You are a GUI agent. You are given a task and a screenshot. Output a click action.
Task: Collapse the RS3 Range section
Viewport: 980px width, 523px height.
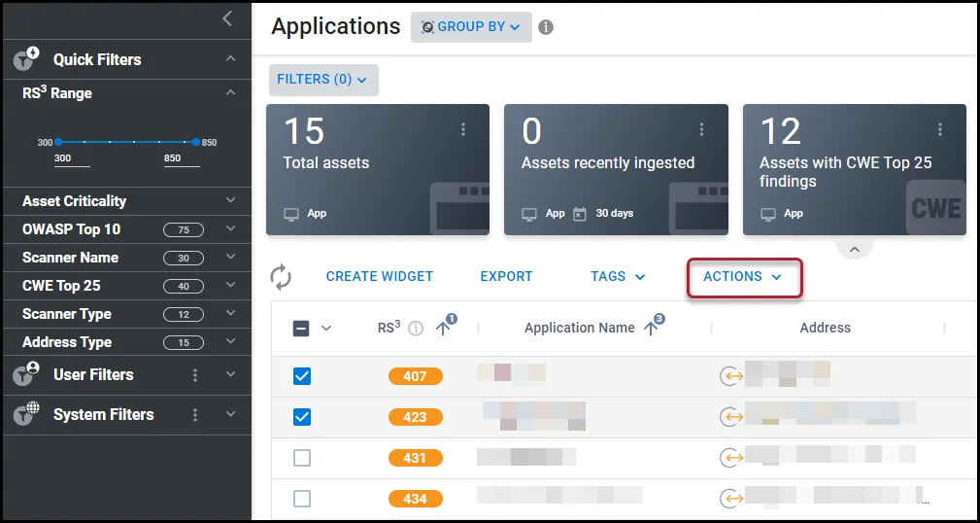(x=230, y=92)
